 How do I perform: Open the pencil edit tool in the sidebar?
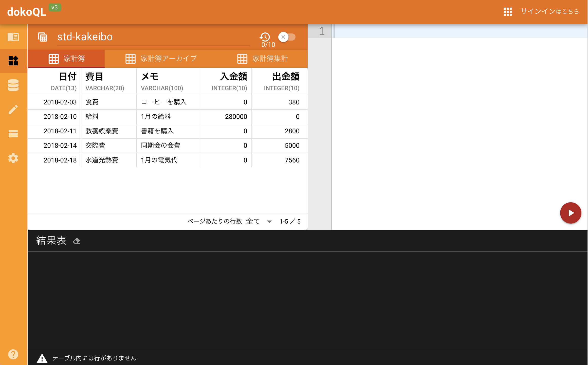(13, 109)
